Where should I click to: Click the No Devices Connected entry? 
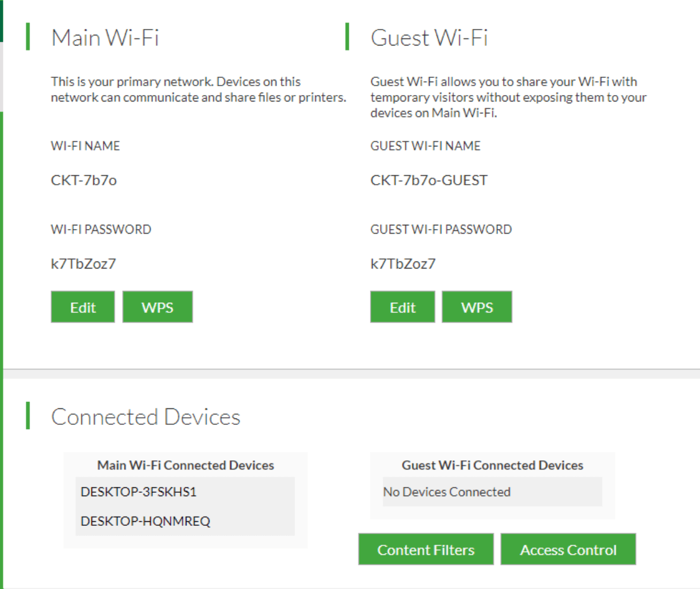point(447,492)
